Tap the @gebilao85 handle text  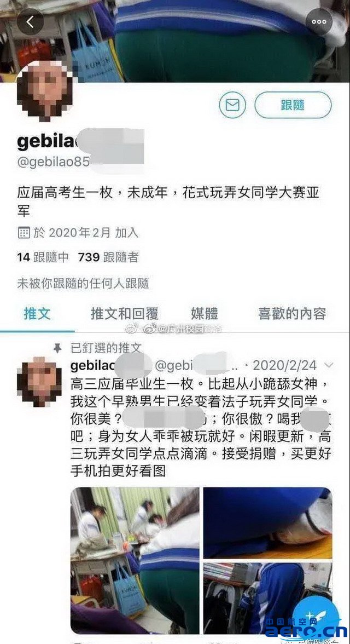coord(54,162)
